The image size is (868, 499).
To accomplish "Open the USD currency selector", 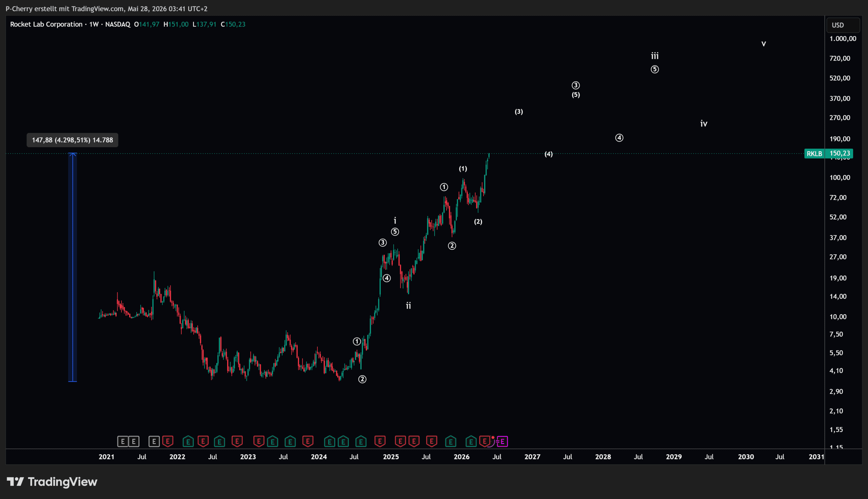I will (x=843, y=25).
